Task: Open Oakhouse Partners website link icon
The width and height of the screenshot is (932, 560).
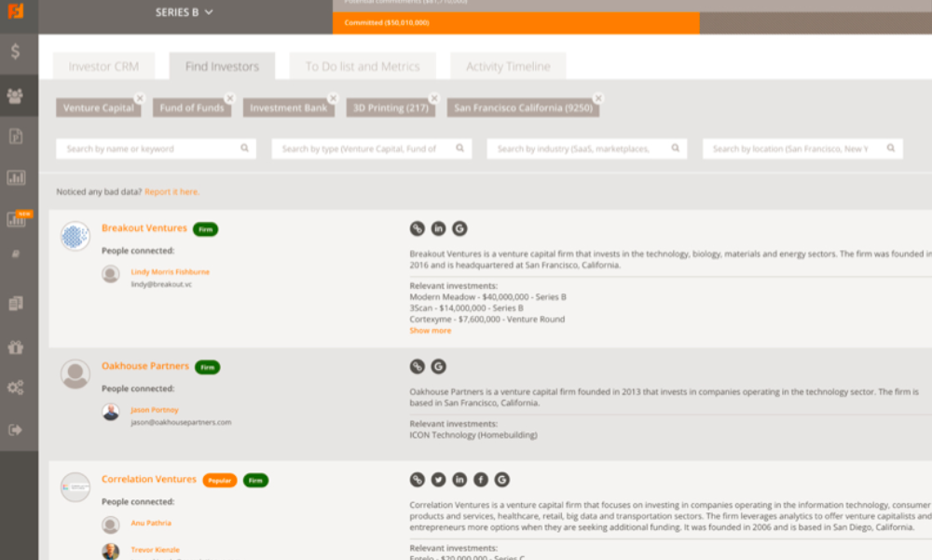Action: pyautogui.click(x=418, y=366)
